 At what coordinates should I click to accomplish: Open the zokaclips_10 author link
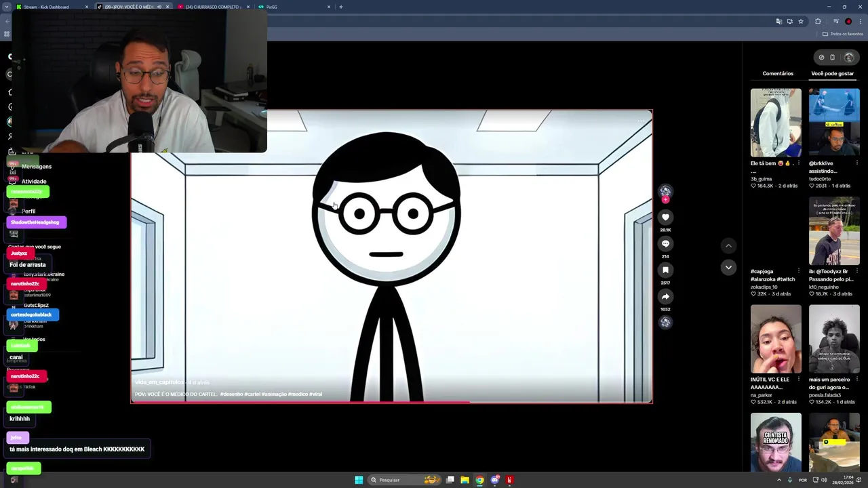[764, 287]
